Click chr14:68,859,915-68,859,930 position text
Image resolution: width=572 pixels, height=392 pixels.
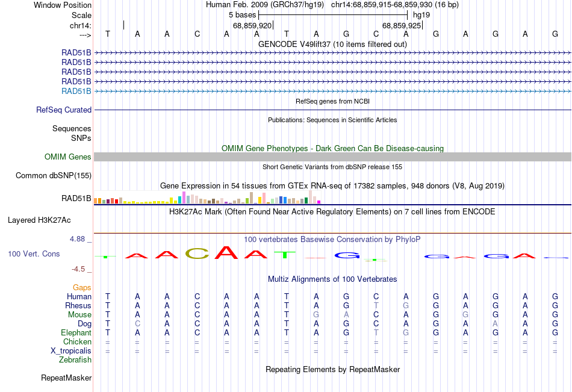pos(395,5)
